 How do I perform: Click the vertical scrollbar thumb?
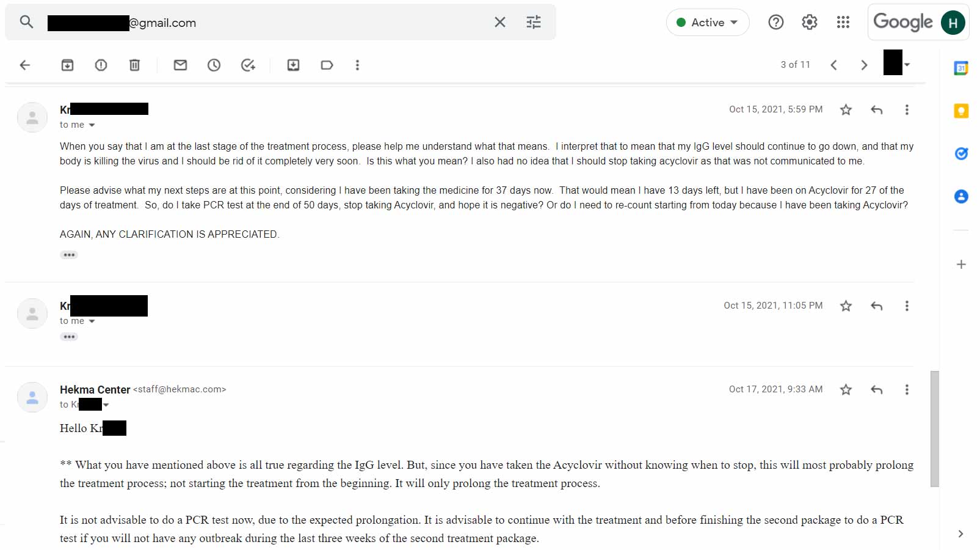[934, 428]
